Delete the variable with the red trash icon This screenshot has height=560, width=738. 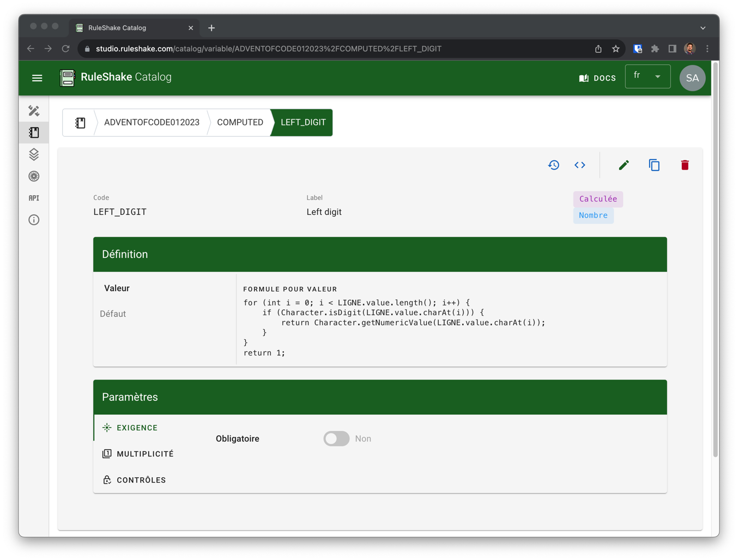pyautogui.click(x=685, y=165)
